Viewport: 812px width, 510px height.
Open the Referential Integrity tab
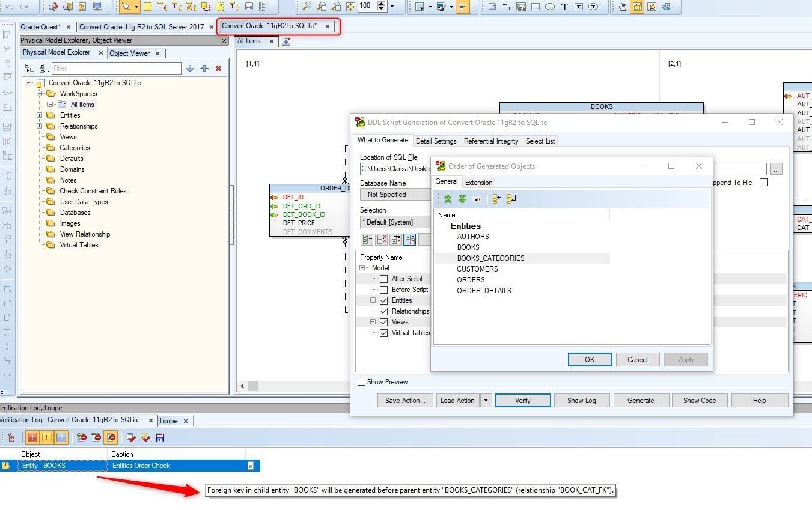click(x=491, y=141)
